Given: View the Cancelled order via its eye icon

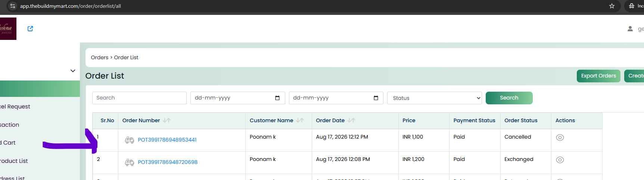Looking at the screenshot, I should click(x=560, y=138).
